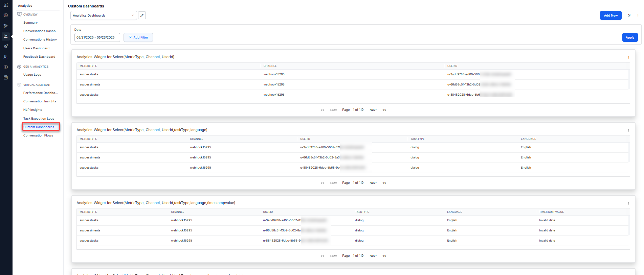The height and width of the screenshot is (275, 644).
Task: Click the sparkle AI icon in sidebar
Action: 6,26
